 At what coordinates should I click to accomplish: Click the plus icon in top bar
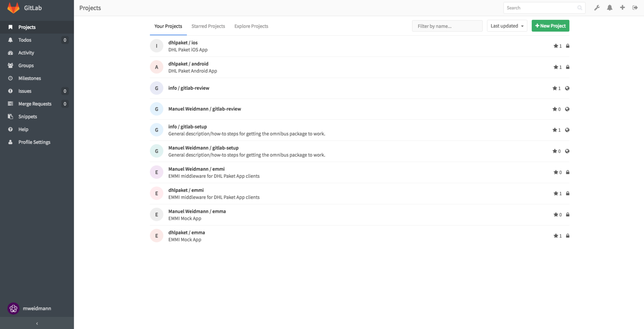622,8
